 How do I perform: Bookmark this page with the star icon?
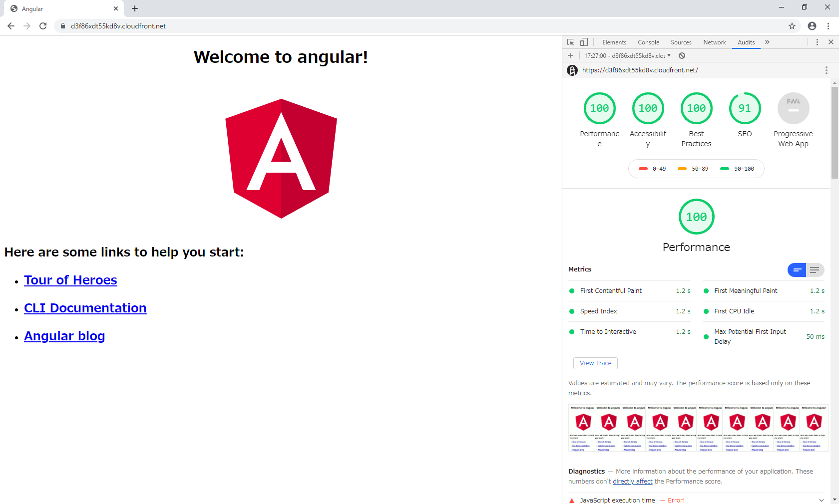[792, 26]
